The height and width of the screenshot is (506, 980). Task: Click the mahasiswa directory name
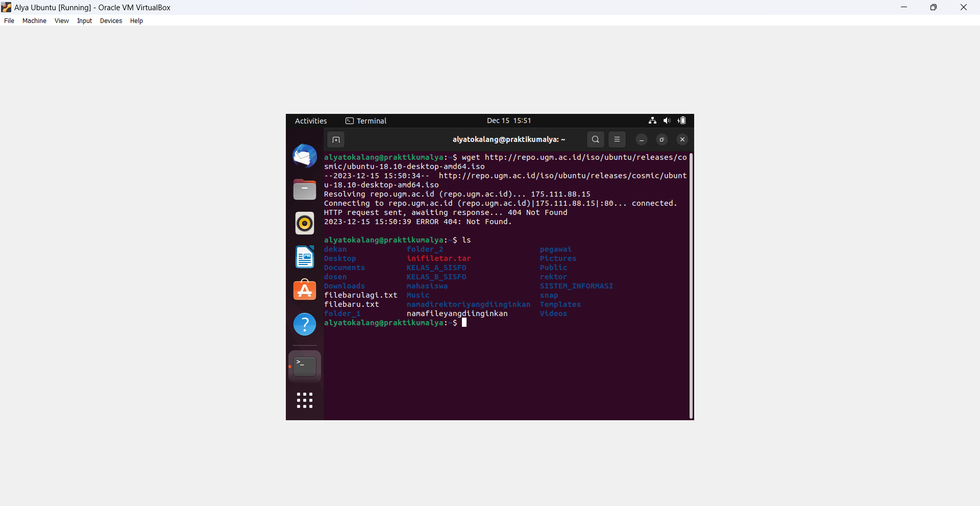pyautogui.click(x=427, y=286)
